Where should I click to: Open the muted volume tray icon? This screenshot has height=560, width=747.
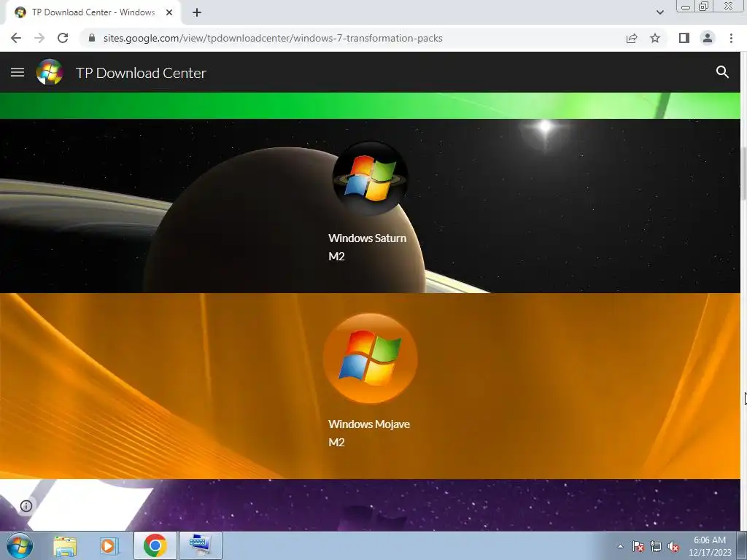click(x=673, y=546)
